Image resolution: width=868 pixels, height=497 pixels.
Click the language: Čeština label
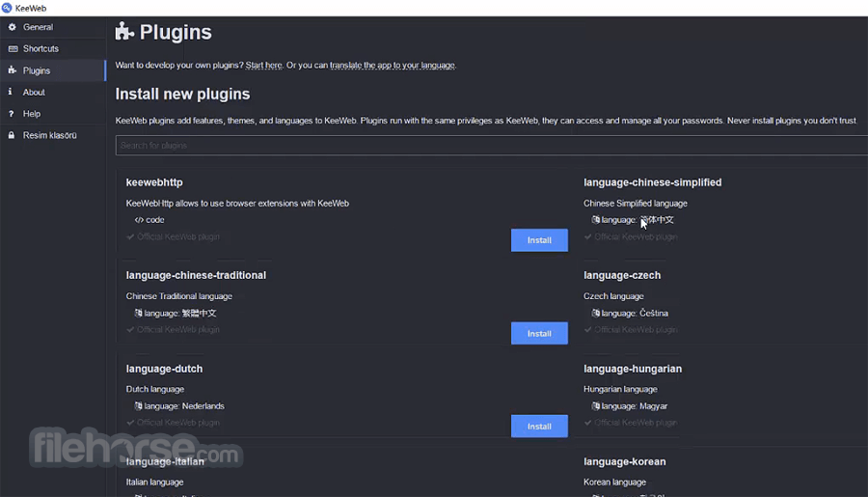click(x=635, y=313)
